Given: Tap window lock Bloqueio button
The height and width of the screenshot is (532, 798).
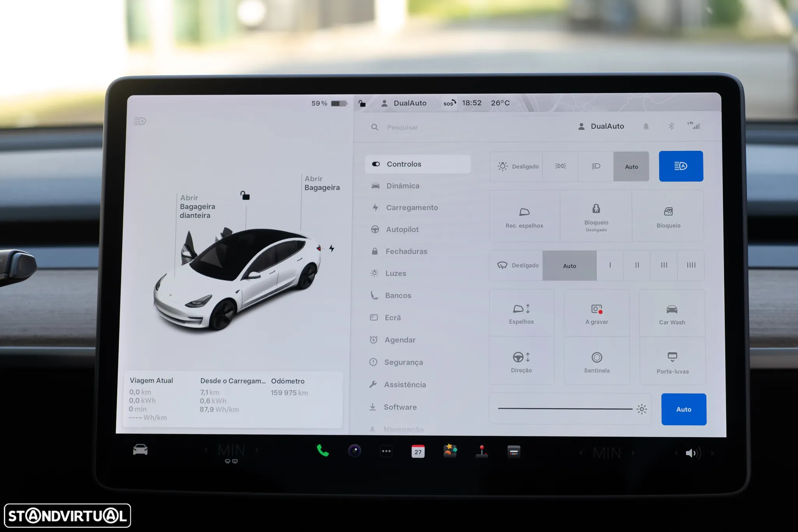Looking at the screenshot, I should coord(668,216).
